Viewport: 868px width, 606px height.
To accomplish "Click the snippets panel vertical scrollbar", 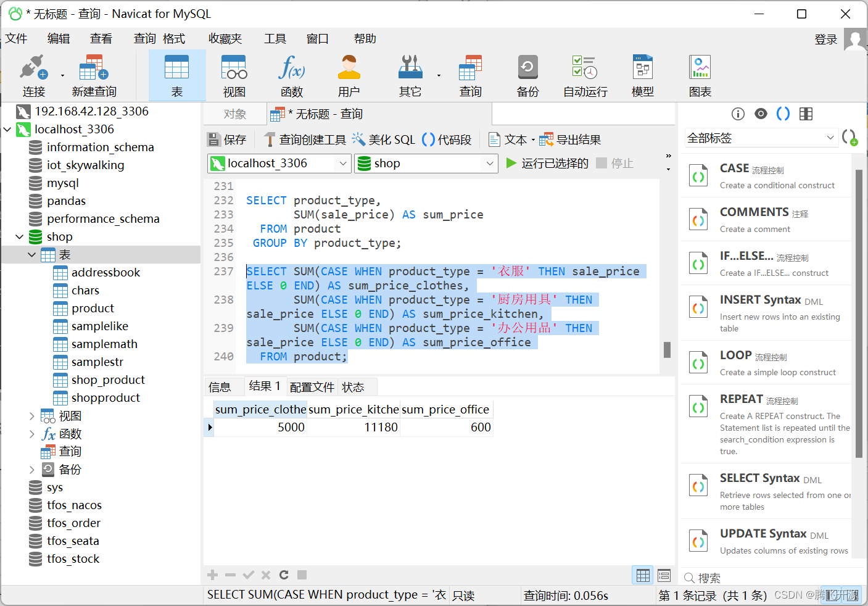I will click(x=859, y=314).
